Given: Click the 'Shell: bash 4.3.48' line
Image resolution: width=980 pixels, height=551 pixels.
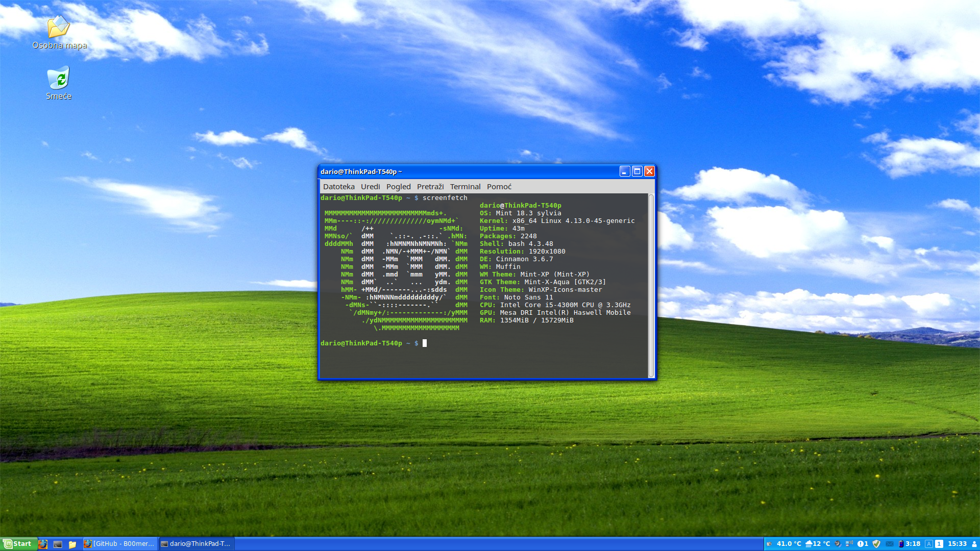Looking at the screenshot, I should [516, 244].
